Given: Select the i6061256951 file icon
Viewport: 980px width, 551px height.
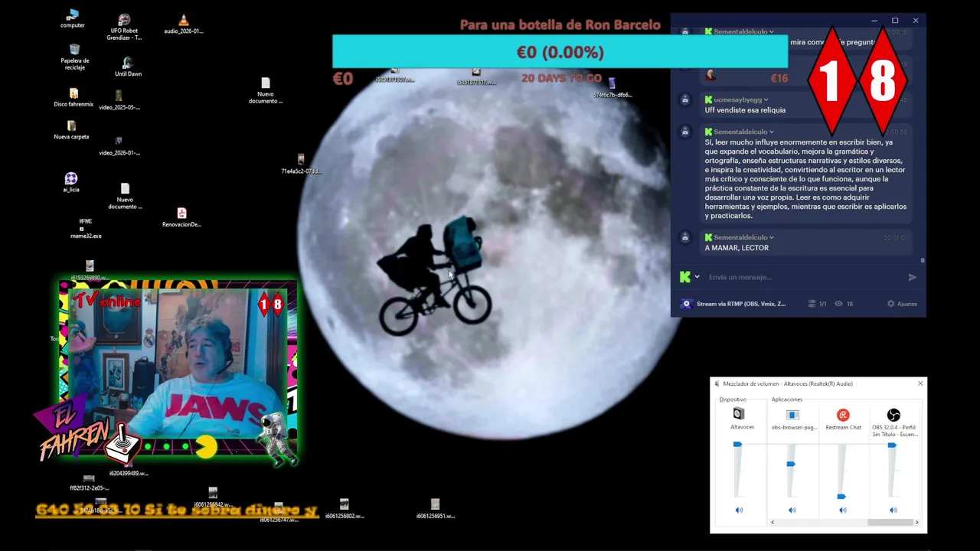Looking at the screenshot, I should coord(435,509).
